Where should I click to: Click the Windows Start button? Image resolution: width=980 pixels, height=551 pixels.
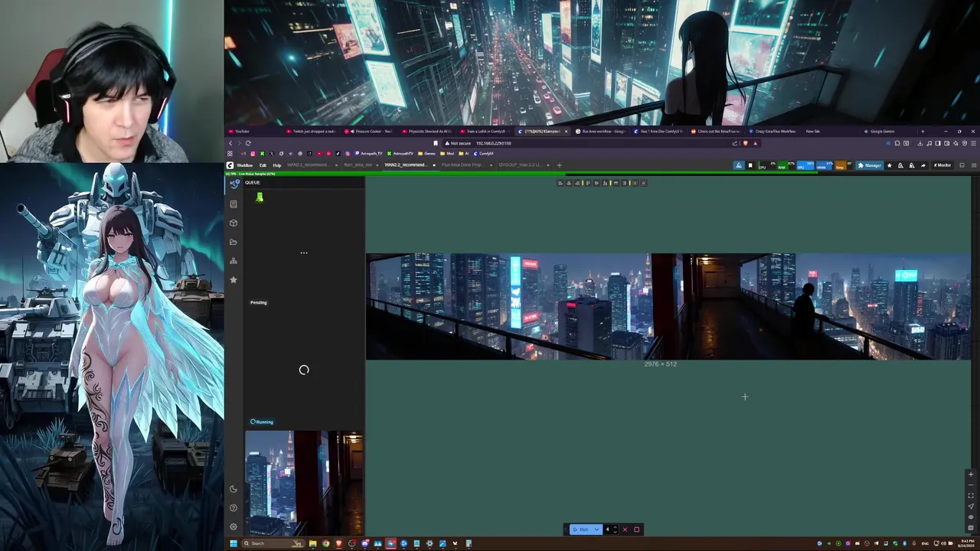(x=234, y=543)
